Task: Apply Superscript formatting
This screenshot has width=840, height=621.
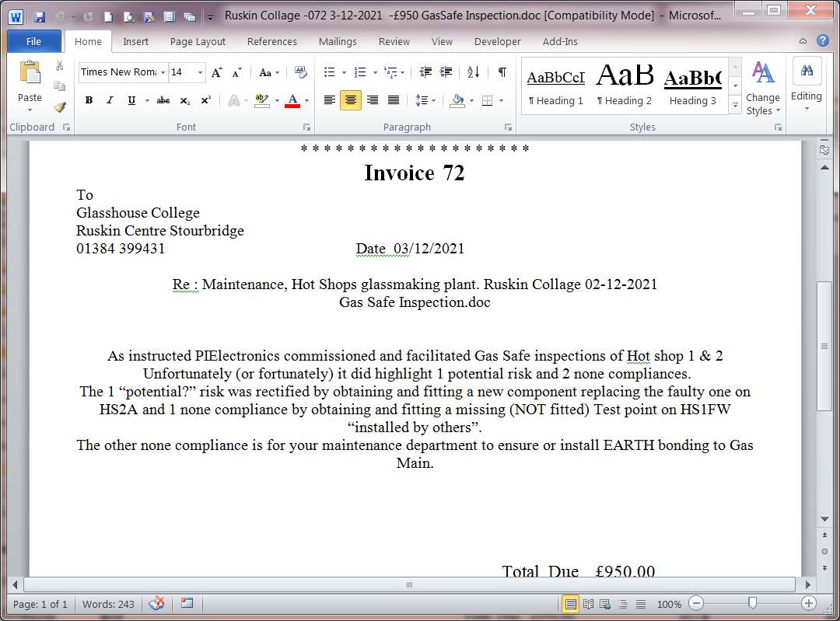Action: tap(205, 100)
